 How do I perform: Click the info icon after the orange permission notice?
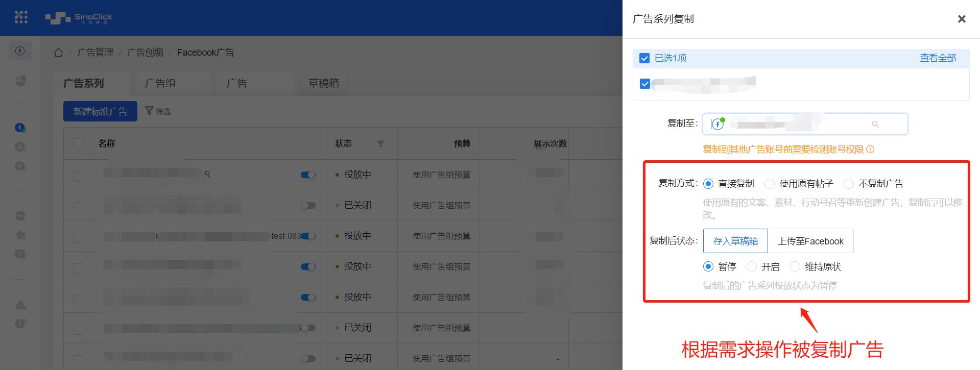[870, 150]
